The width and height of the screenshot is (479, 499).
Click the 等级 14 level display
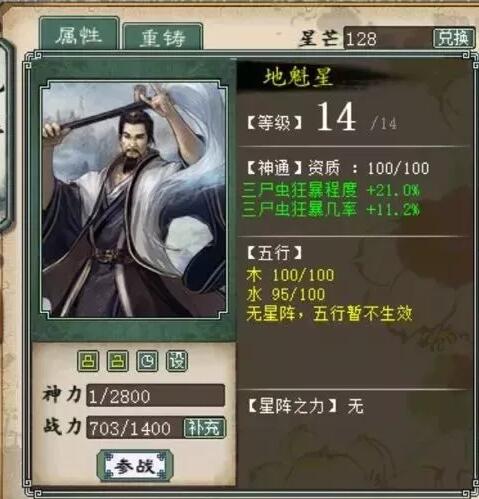tap(323, 118)
